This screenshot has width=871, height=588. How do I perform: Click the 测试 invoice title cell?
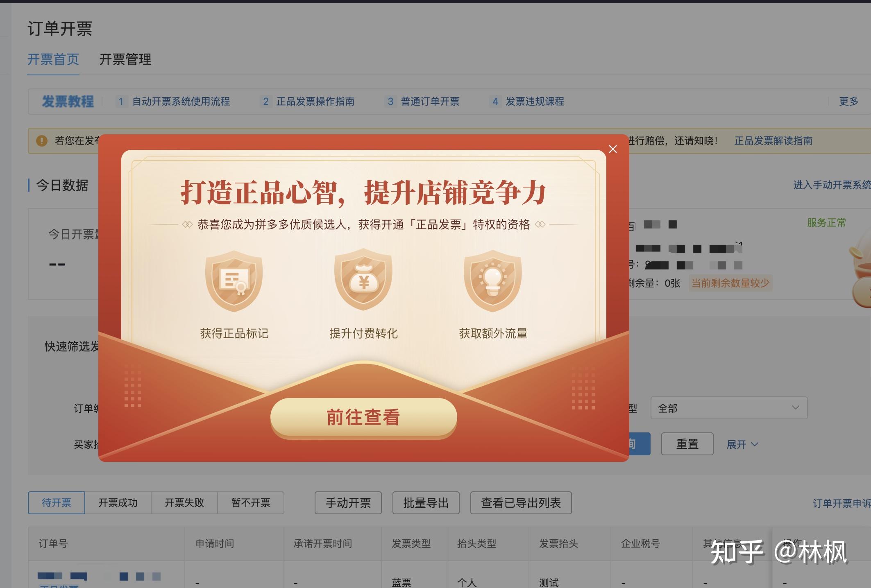coord(549,582)
